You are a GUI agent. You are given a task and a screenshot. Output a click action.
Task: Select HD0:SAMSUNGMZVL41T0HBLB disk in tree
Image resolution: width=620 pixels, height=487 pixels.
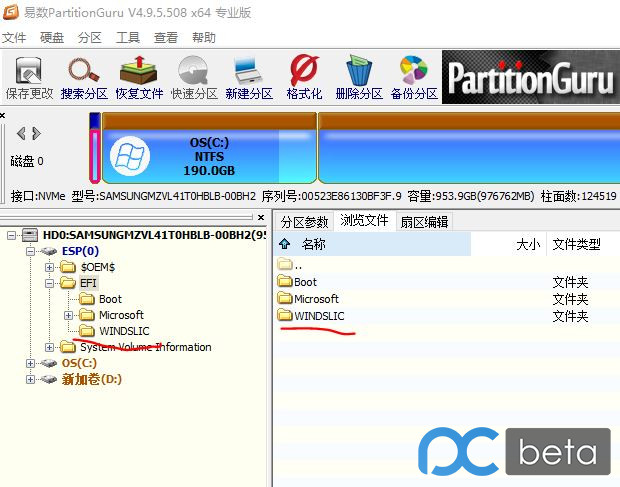[x=154, y=235]
